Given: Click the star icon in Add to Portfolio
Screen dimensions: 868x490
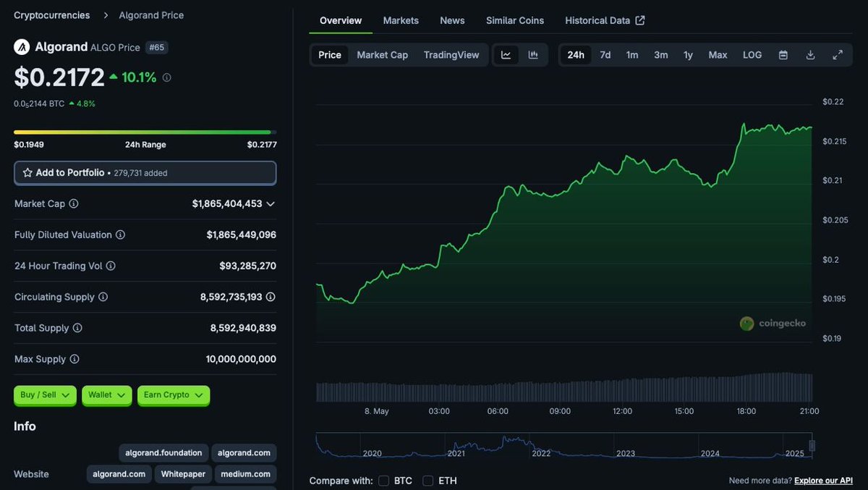Looking at the screenshot, I should tap(27, 173).
